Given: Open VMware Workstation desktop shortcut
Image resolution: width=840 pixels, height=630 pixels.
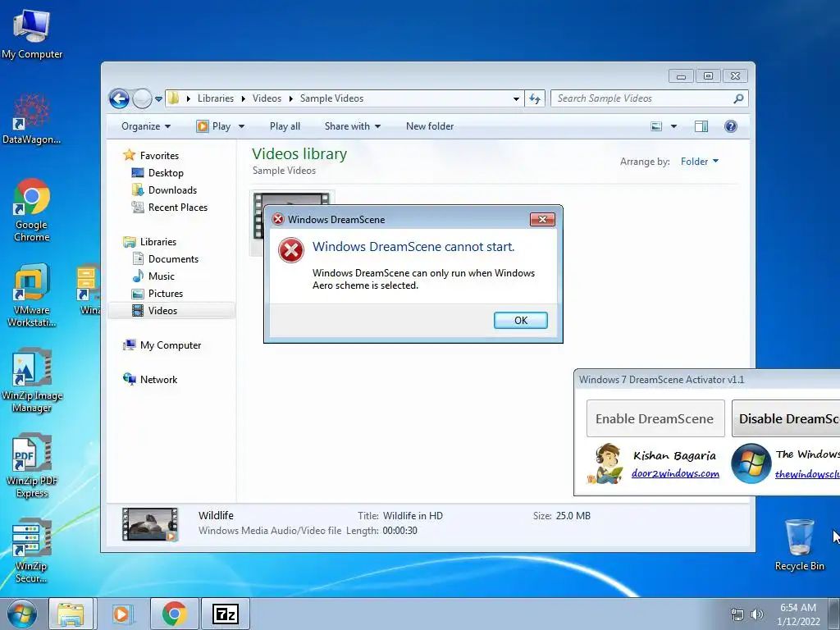Looking at the screenshot, I should tap(32, 295).
